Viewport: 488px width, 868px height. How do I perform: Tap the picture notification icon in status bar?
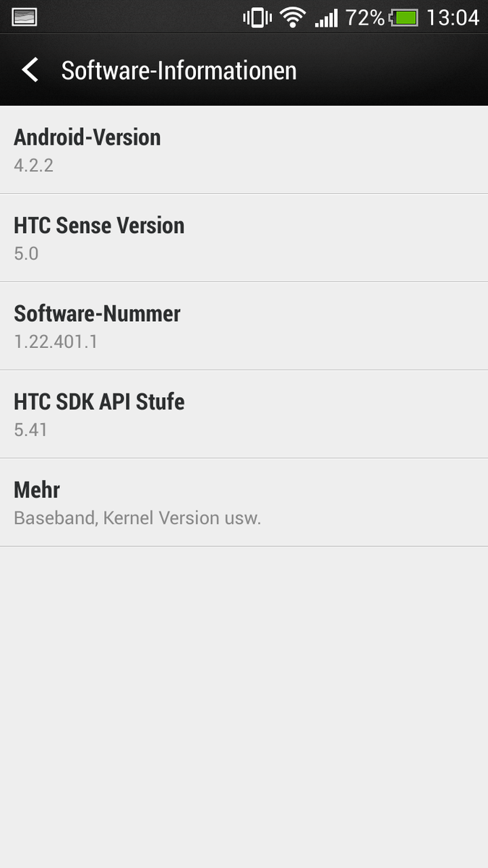(25, 17)
